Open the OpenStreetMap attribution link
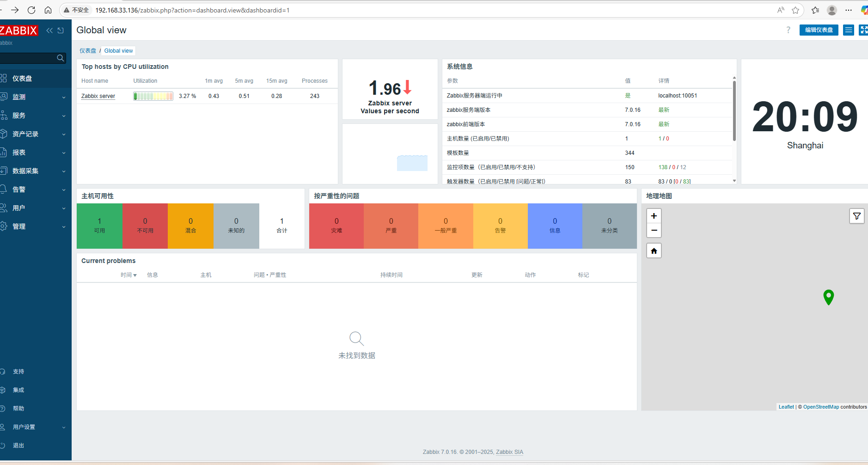 821,407
